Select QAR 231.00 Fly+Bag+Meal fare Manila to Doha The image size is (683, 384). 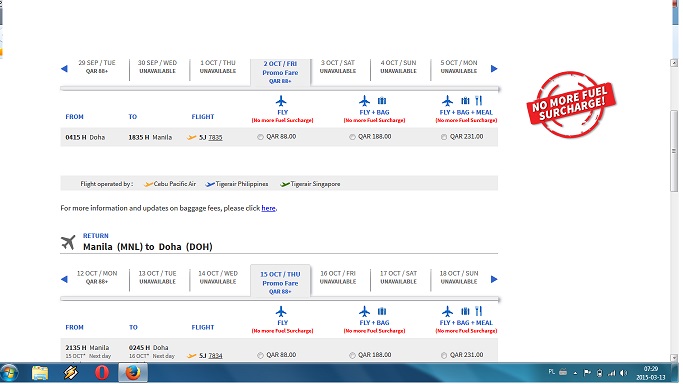tap(444, 355)
